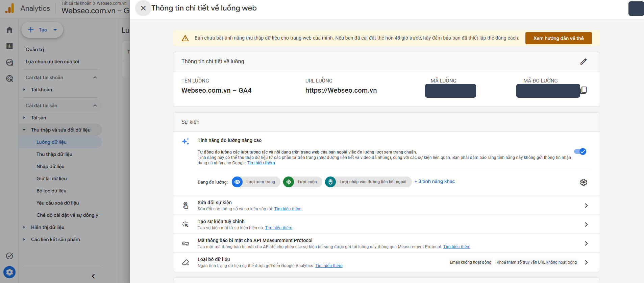Click the Lượt xem trang chip

click(256, 182)
